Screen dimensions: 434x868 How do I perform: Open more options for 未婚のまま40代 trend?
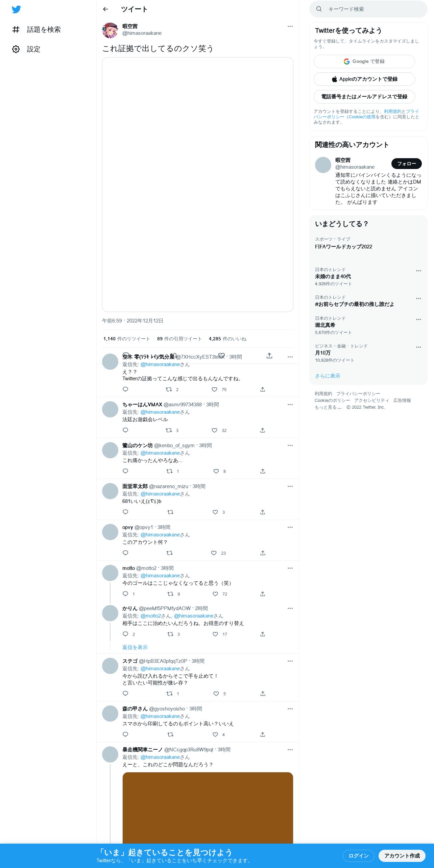[x=418, y=271]
